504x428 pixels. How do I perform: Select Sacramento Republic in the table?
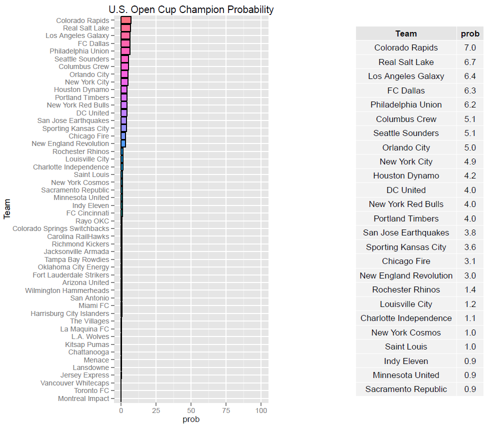pos(405,389)
